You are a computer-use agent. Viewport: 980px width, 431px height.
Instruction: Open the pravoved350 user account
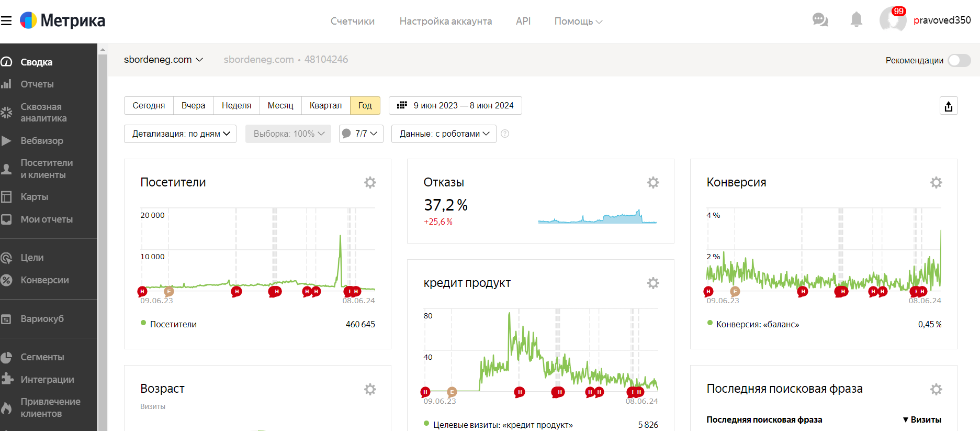pos(942,20)
